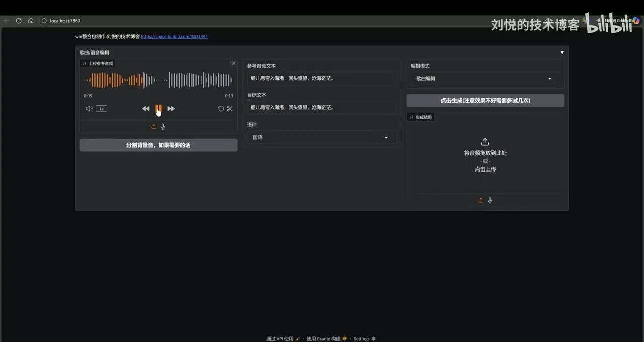Screen dimensions: 644x342
Task: Click in the 目标文本 text field
Action: [321, 107]
